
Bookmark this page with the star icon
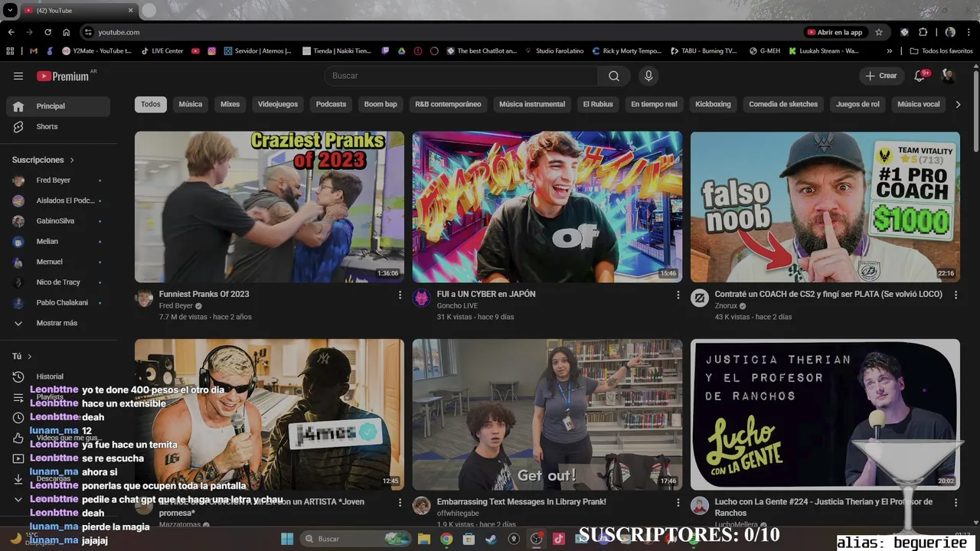[x=879, y=32]
